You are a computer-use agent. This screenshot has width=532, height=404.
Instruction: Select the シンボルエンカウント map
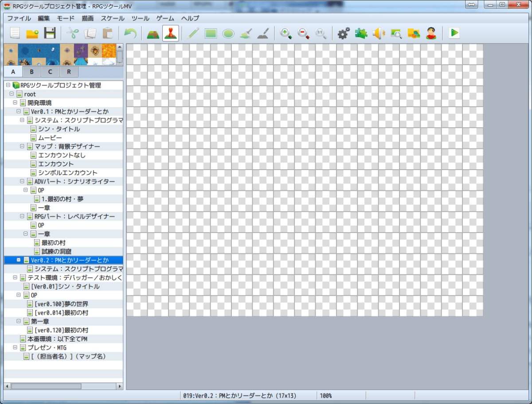(68, 173)
